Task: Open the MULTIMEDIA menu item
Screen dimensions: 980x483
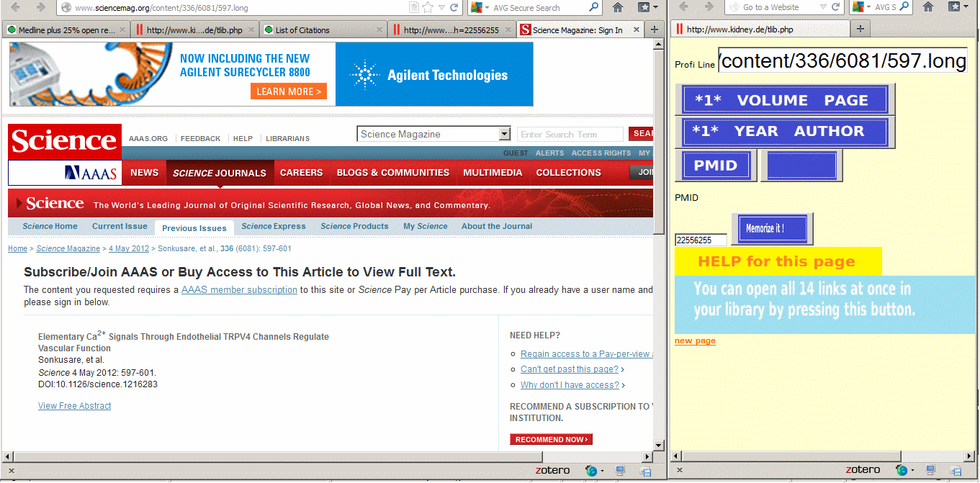Action: (493, 173)
